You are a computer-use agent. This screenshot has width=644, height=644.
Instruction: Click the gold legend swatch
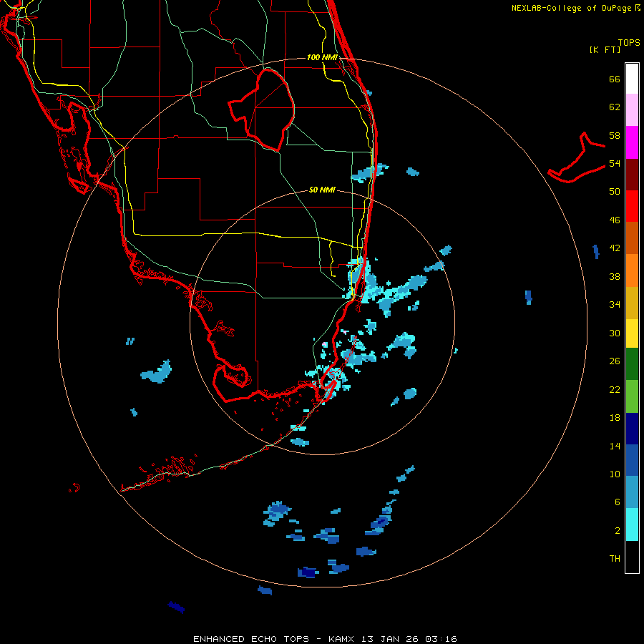pyautogui.click(x=632, y=303)
